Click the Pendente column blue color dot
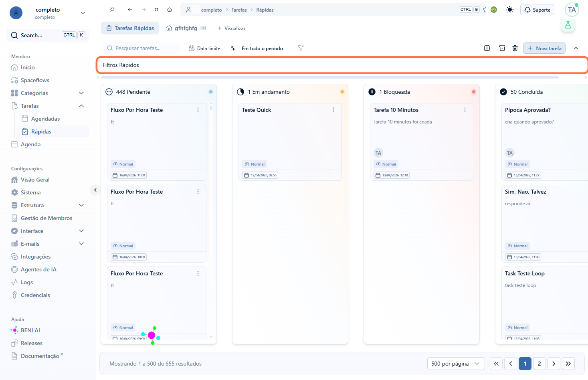 click(211, 92)
